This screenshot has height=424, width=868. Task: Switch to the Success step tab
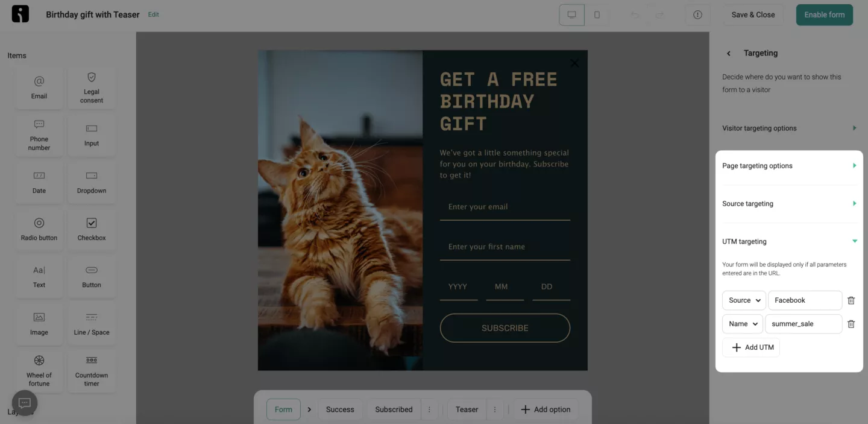340,410
